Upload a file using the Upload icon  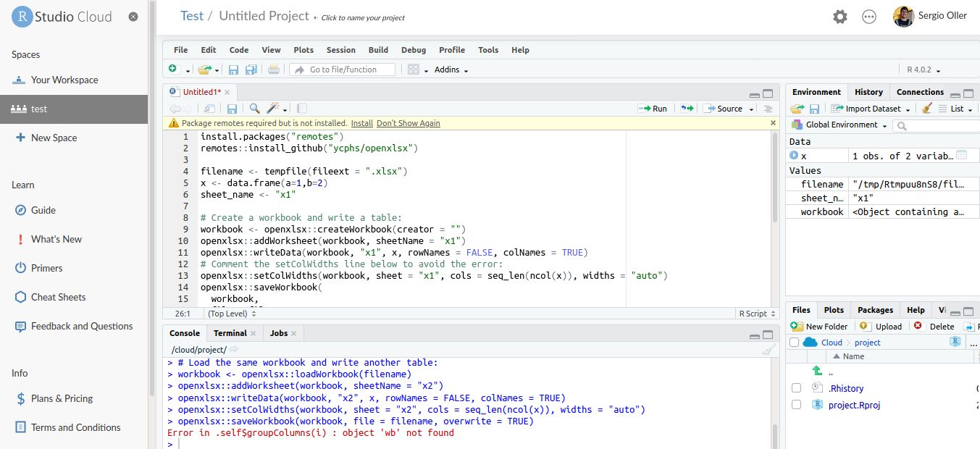coord(881,326)
